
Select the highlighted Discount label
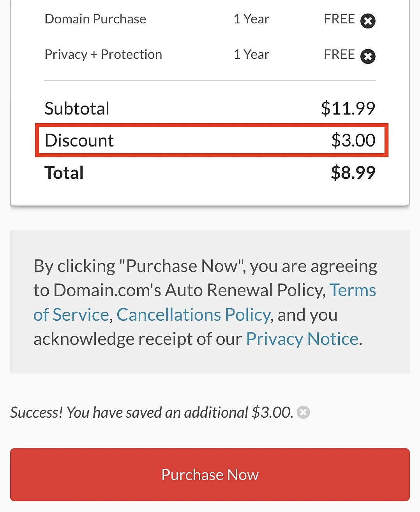coord(79,140)
